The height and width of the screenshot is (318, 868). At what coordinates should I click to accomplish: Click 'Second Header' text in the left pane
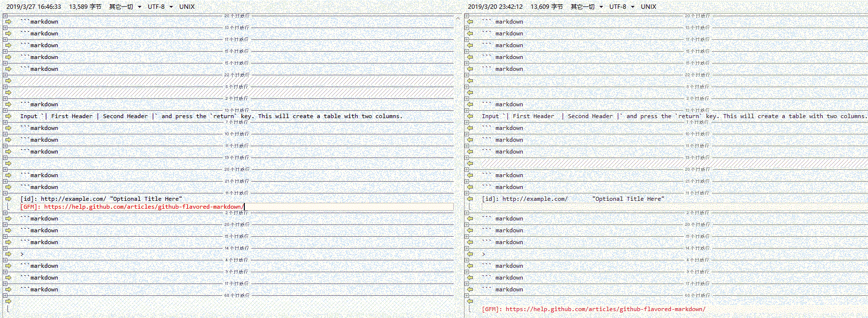tap(125, 116)
